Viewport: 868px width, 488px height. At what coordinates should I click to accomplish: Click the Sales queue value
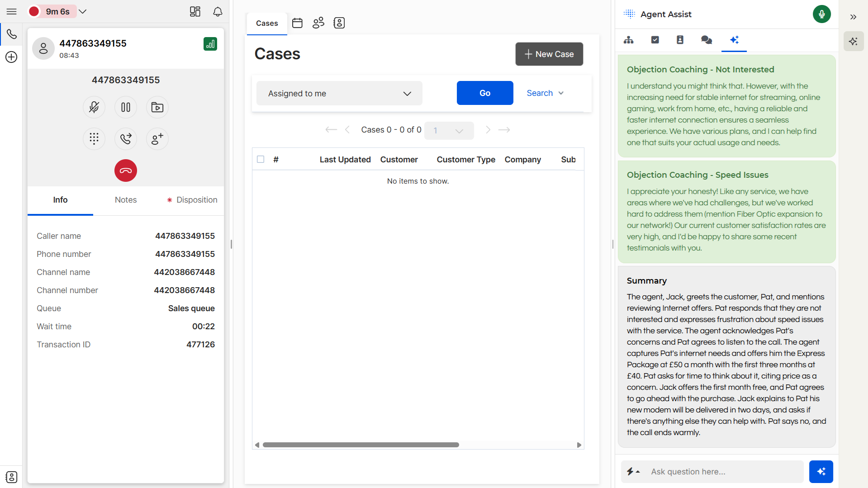[x=191, y=308]
